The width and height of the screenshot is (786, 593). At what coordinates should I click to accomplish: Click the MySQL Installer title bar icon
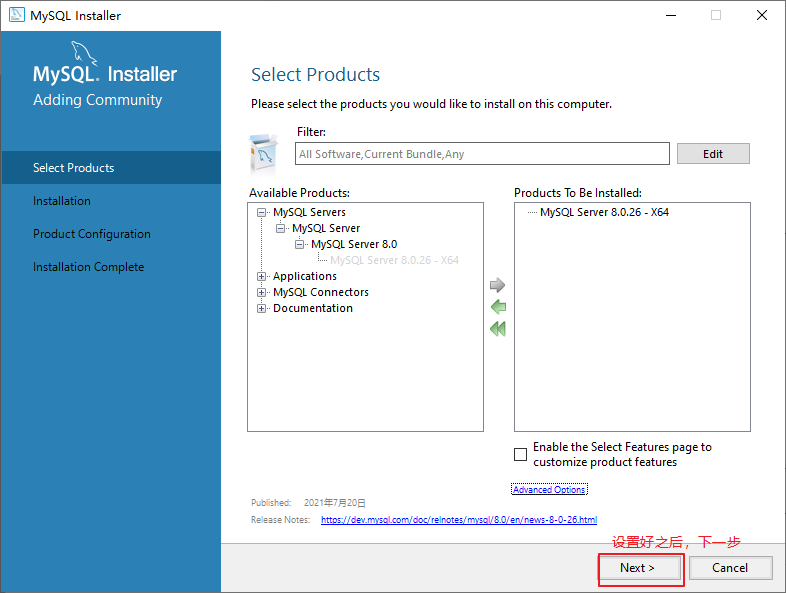(17, 15)
